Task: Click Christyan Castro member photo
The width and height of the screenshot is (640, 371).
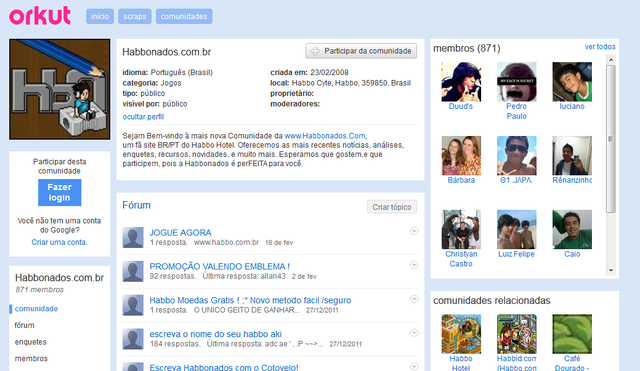Action: [461, 229]
